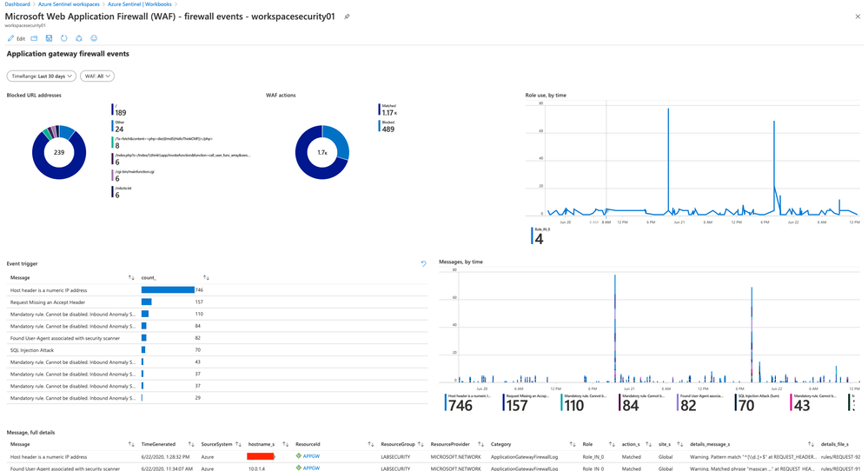Sort Event trigger table by count_ column
868x471 pixels.
pyautogui.click(x=206, y=278)
